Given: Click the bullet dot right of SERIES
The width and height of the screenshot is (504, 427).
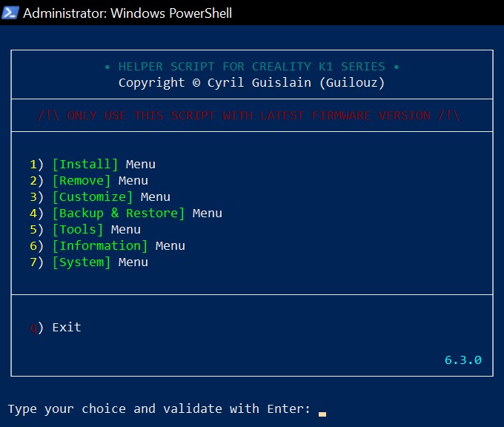Looking at the screenshot, I should click(397, 67).
